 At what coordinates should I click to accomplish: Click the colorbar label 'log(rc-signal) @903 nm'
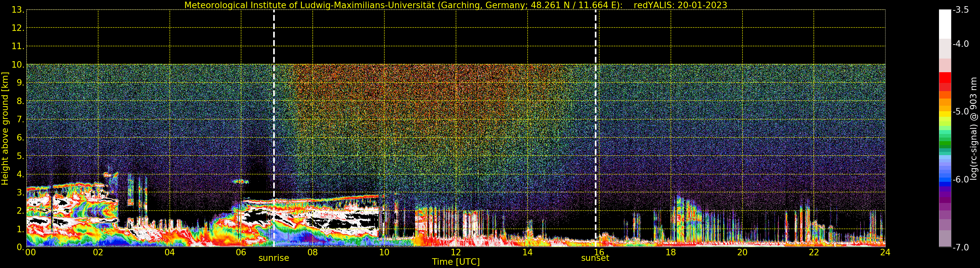tap(973, 128)
